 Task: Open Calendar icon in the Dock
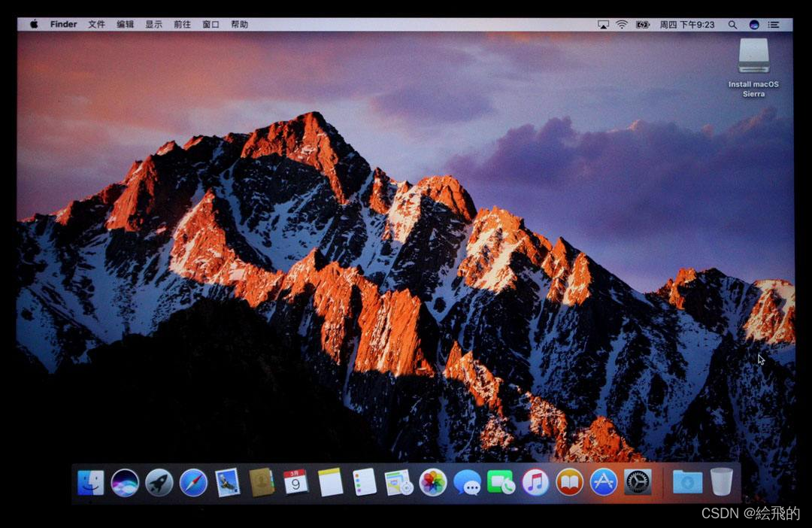[295, 482]
